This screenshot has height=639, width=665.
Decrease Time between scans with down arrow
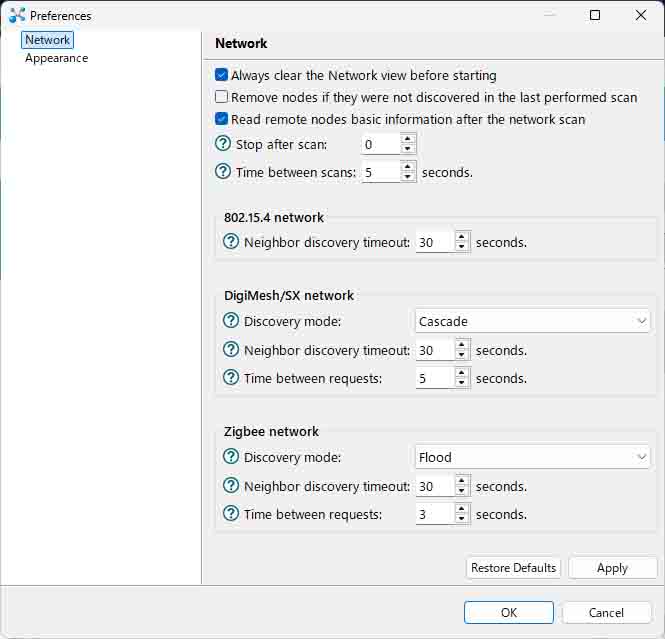tap(408, 177)
